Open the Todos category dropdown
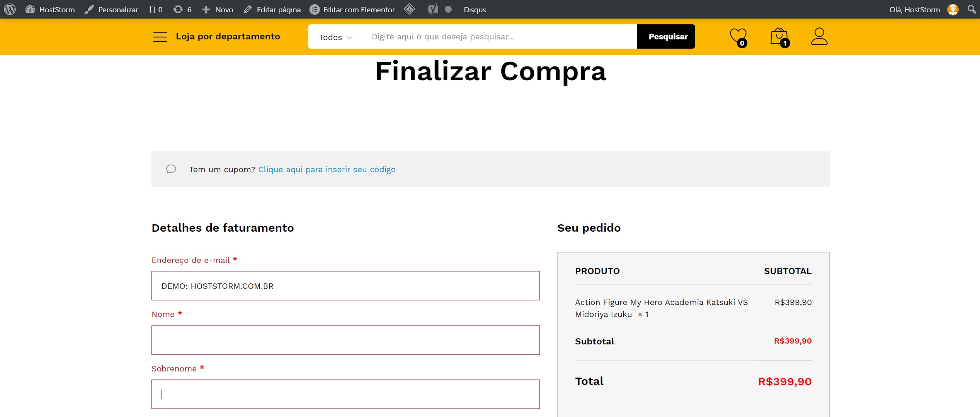Viewport: 980px width, 417px height. pyautogui.click(x=334, y=37)
